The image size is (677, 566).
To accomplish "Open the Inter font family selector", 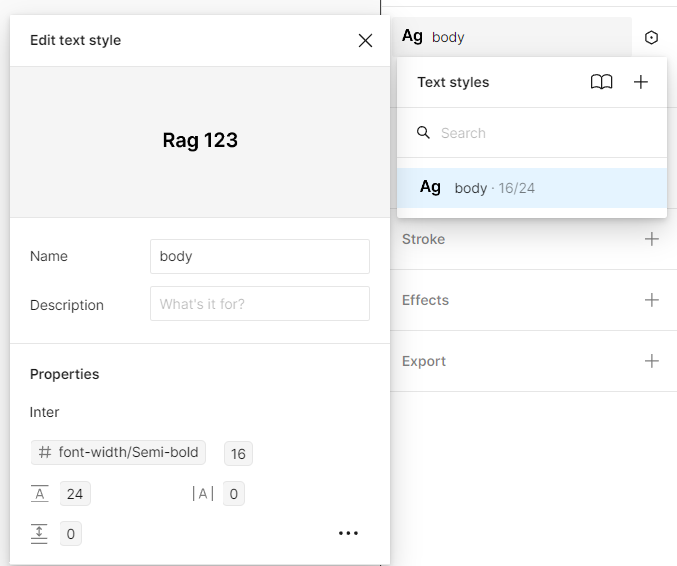I will [44, 412].
